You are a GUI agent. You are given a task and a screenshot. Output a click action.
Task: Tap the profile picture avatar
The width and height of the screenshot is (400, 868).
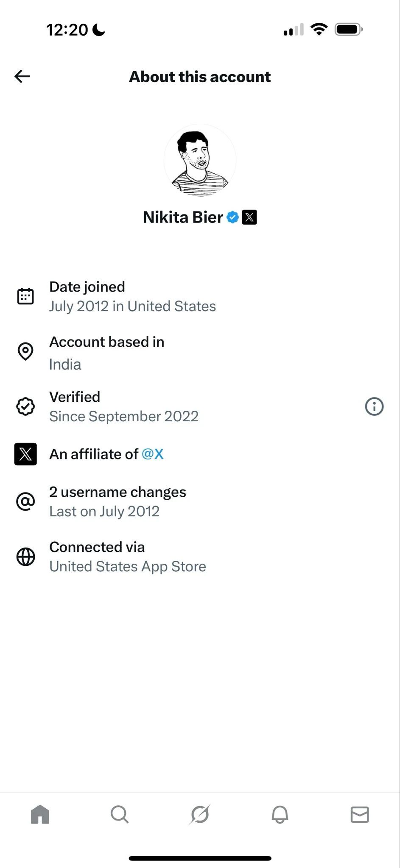pos(200,160)
